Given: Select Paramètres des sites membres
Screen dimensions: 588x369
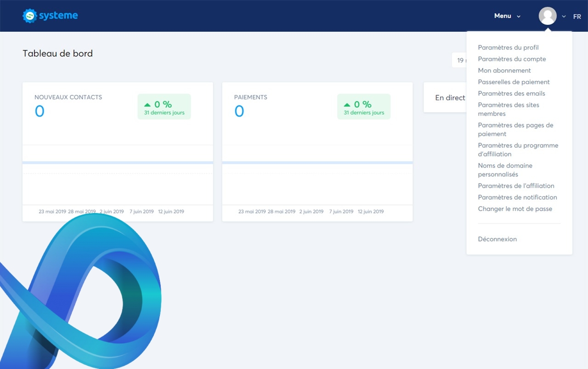Looking at the screenshot, I should [509, 109].
